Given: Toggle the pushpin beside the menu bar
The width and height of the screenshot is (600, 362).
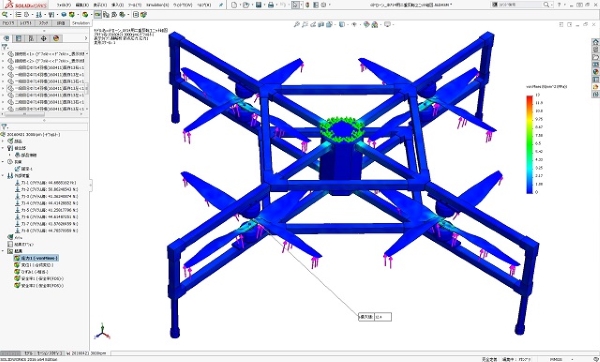Looking at the screenshot, I should 221,5.
